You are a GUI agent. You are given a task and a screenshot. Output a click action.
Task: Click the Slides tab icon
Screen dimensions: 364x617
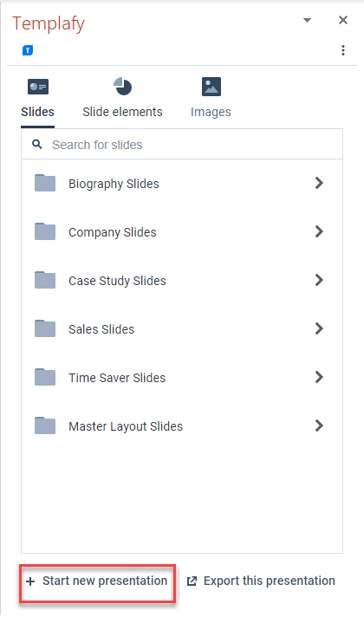pos(38,87)
